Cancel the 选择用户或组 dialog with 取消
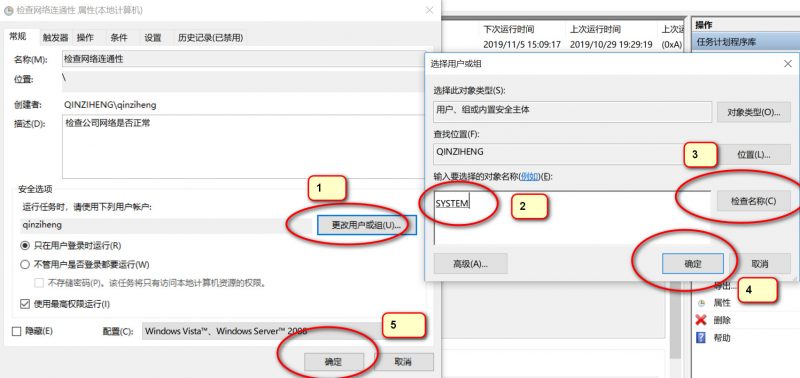This screenshot has height=378, width=800. tap(760, 264)
